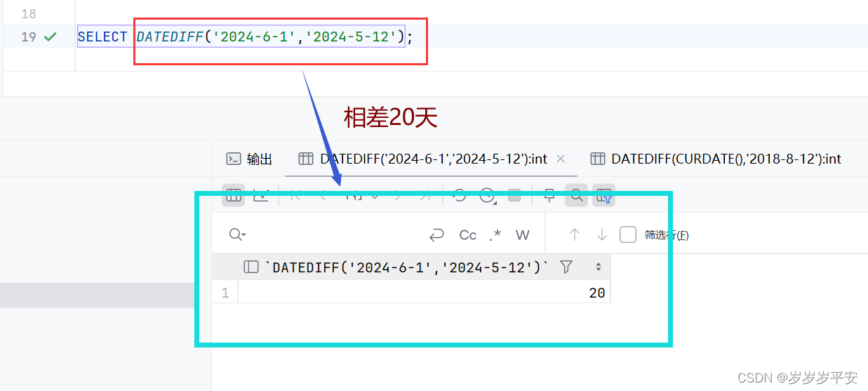Open the chart view of results

coord(261,195)
